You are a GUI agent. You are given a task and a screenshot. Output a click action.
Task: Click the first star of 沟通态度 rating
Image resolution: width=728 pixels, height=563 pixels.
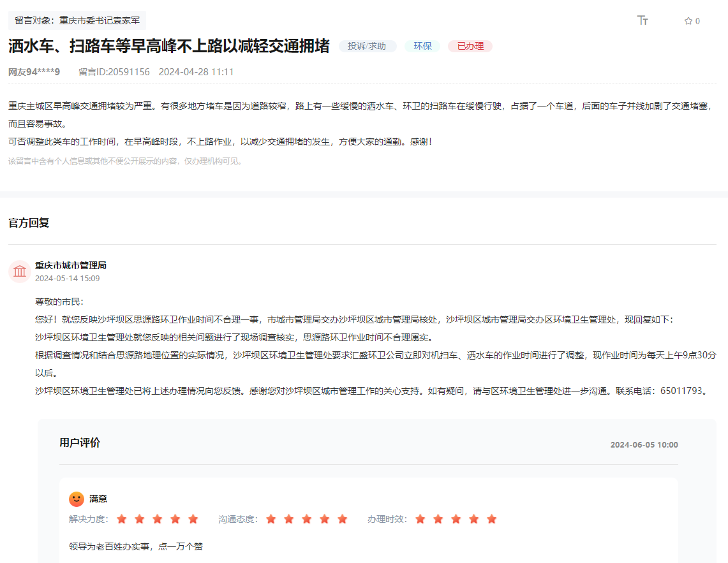coord(271,519)
